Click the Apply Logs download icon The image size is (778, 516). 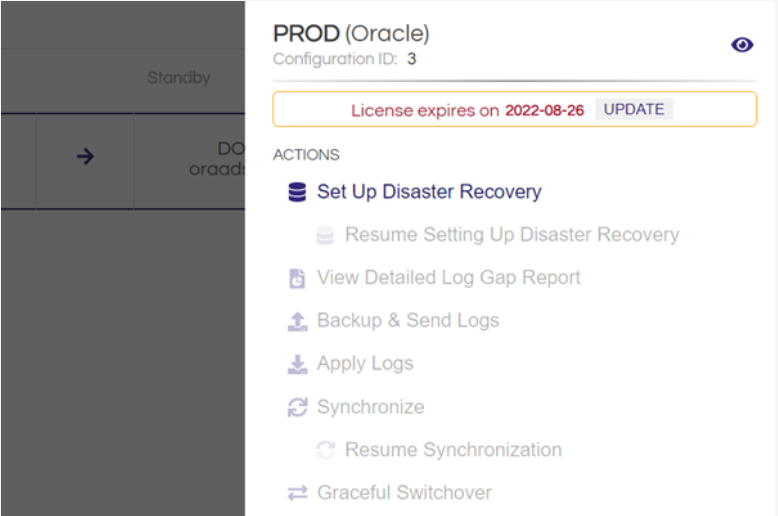coord(297,364)
